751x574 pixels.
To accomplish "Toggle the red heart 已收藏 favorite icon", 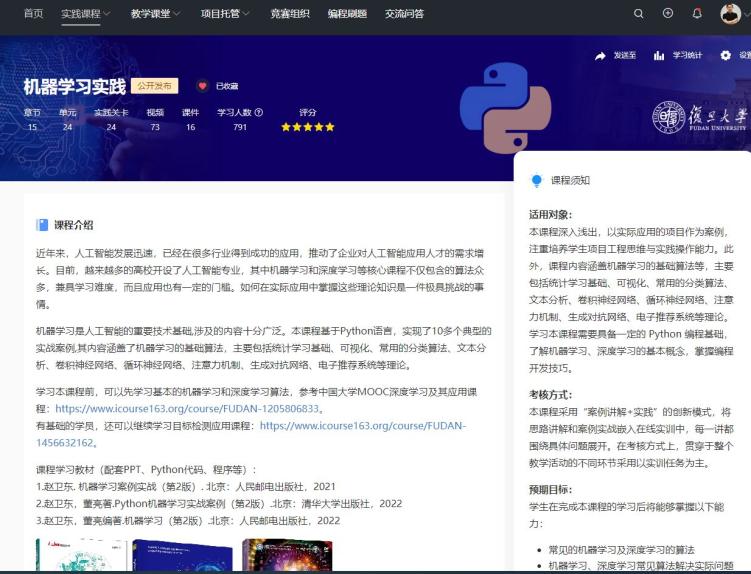I will 202,86.
